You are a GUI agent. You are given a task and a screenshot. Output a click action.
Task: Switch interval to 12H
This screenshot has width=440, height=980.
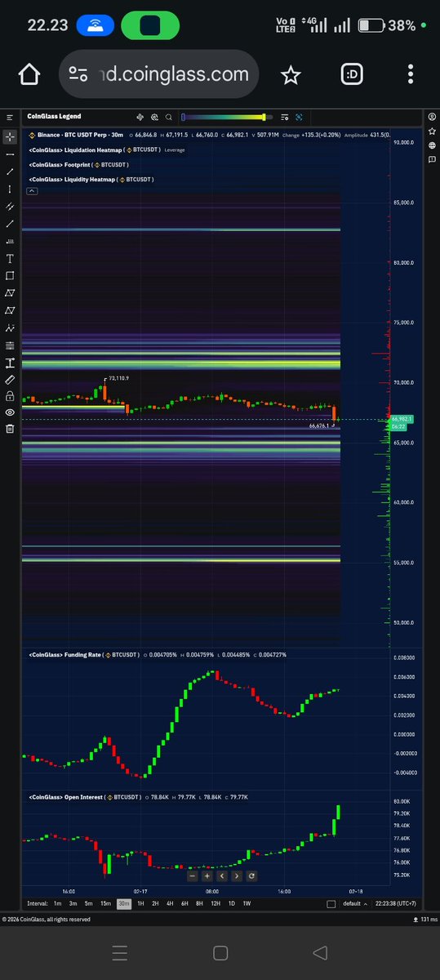click(216, 904)
